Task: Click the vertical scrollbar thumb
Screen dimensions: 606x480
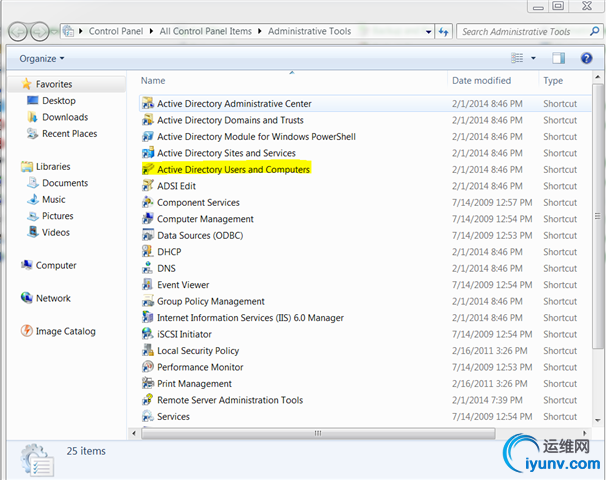Action: pos(597,216)
